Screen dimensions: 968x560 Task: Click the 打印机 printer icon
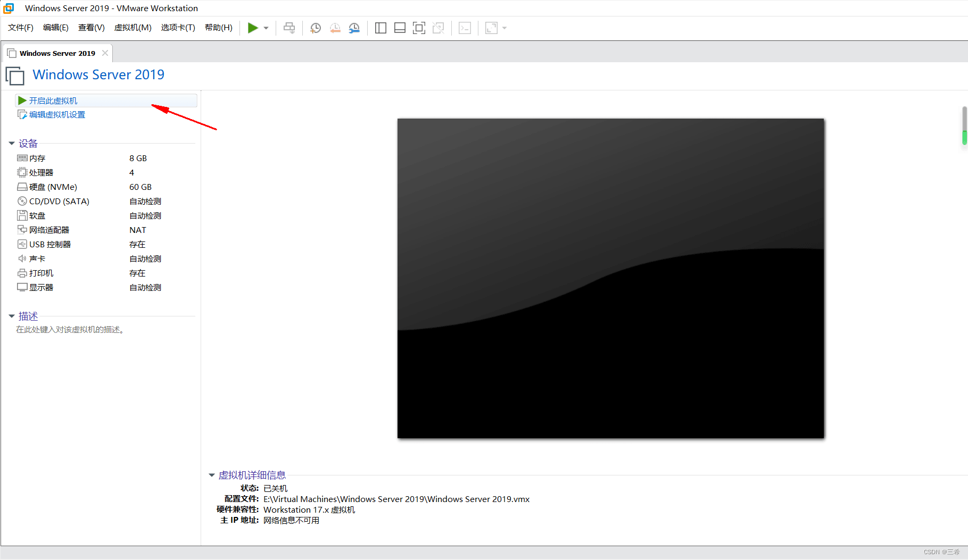22,273
